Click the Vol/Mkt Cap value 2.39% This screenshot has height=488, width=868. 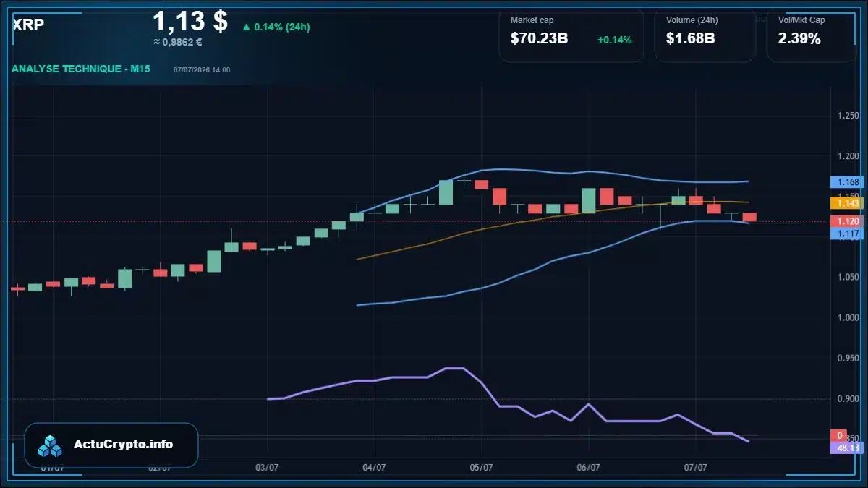(799, 39)
